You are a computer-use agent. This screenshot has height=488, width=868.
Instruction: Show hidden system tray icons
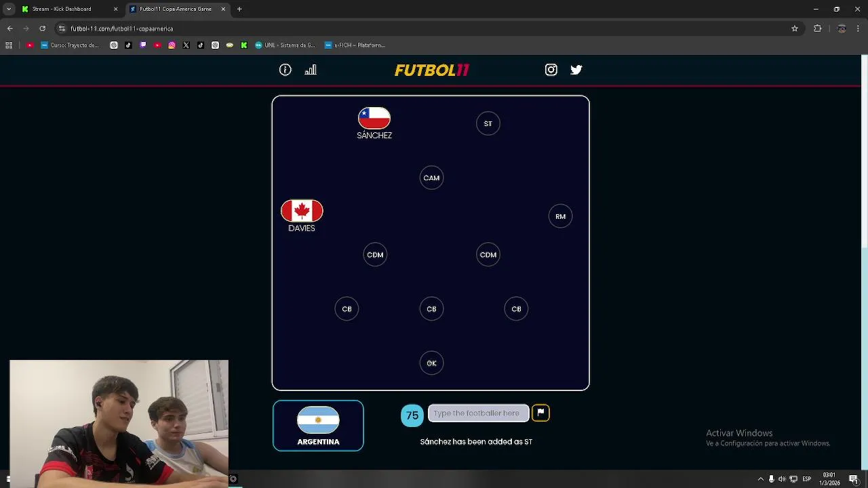[x=760, y=479]
